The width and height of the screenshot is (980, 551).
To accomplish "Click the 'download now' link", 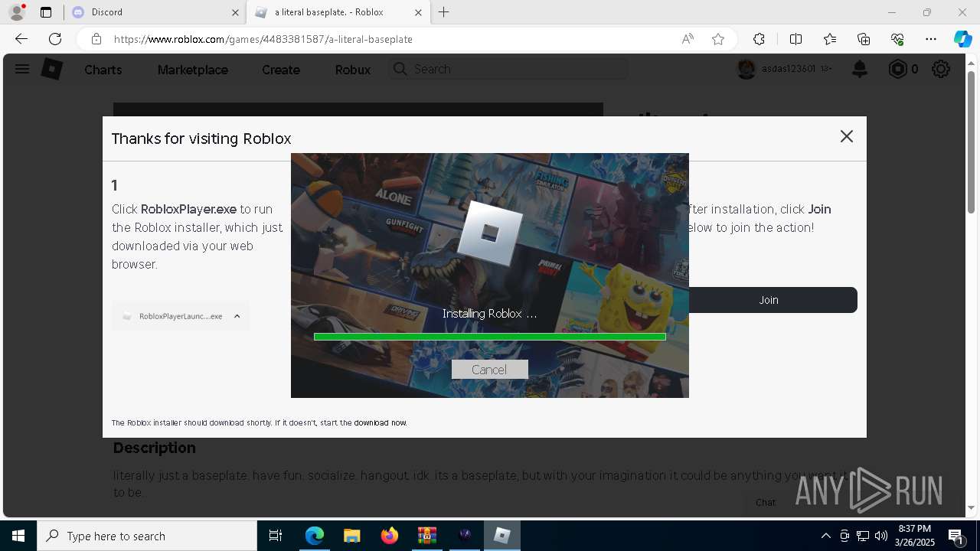I will 381,422.
